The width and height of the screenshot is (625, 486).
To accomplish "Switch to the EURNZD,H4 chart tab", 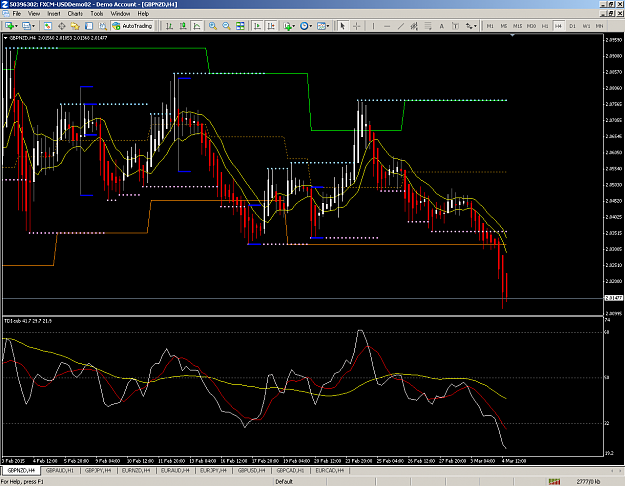I will click(x=136, y=470).
